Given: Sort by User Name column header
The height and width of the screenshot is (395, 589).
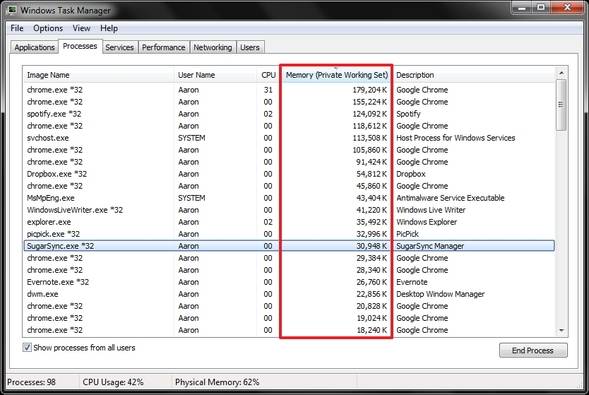Looking at the screenshot, I should tap(216, 75).
